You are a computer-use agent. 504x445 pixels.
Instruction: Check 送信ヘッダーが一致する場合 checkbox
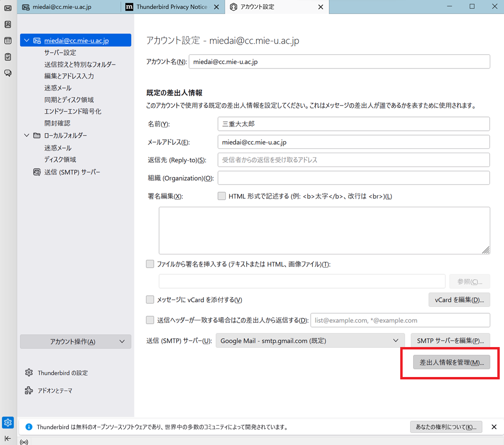(150, 320)
